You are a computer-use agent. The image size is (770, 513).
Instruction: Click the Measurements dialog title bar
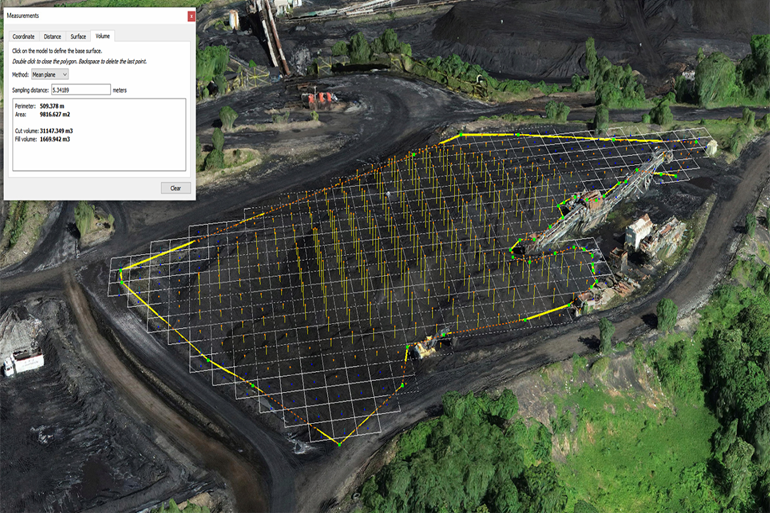tap(90, 16)
